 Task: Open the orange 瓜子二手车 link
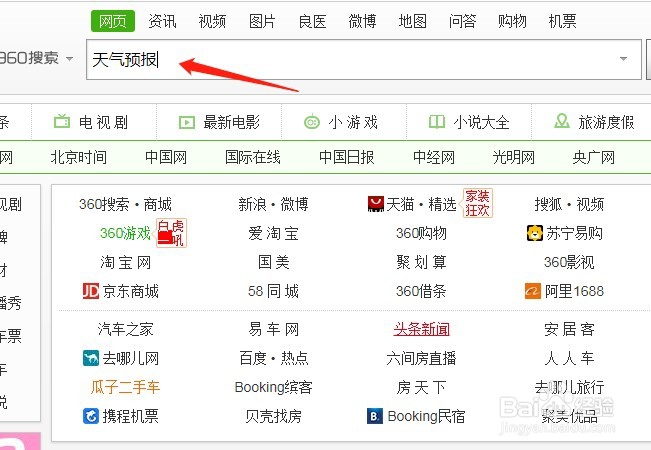tap(125, 387)
